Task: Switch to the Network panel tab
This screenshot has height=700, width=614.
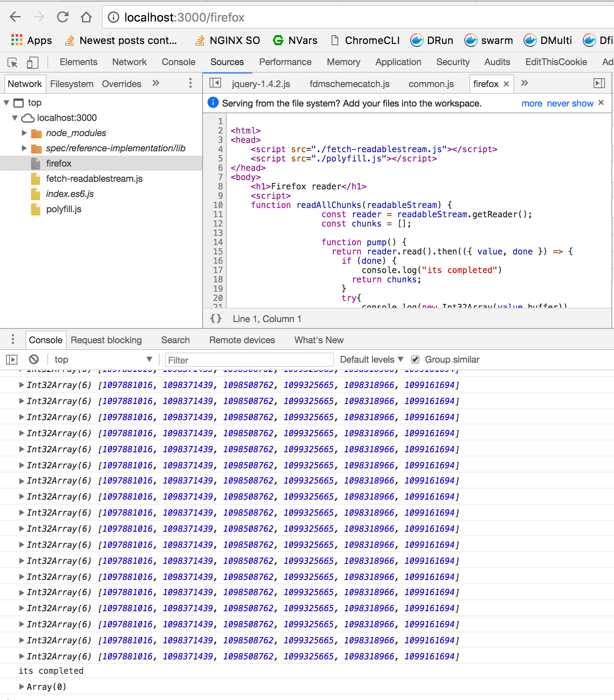Action: [129, 62]
